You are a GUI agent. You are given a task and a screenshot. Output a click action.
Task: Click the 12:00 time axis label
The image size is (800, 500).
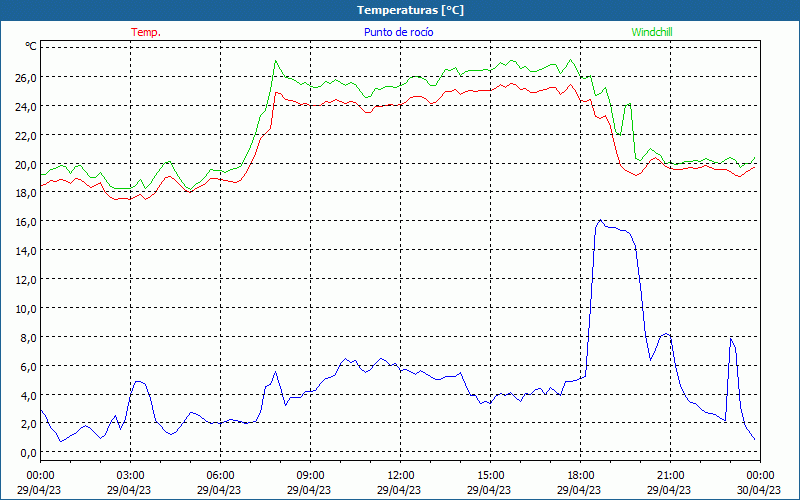click(x=401, y=476)
